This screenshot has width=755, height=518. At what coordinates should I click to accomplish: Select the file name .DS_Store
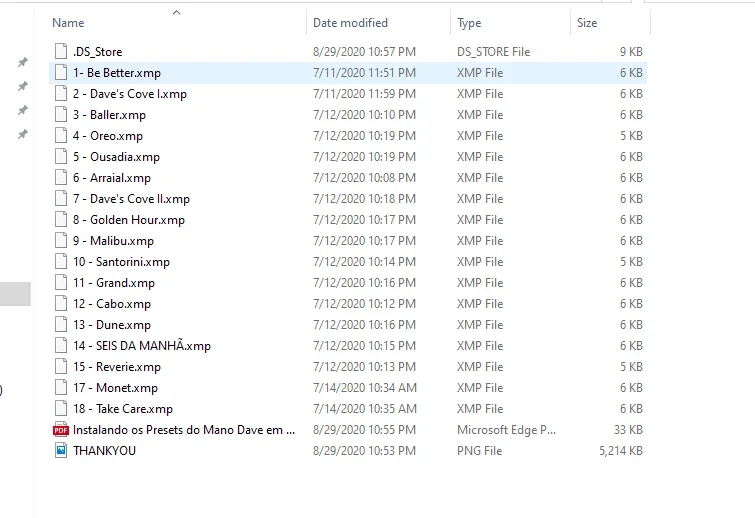[97, 52]
